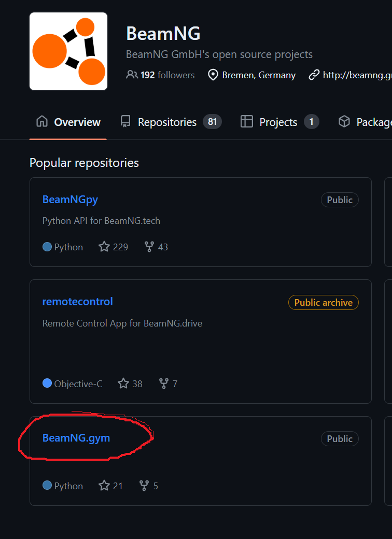392x539 pixels.
Task: Open the BeamNGpy repository link
Action: [70, 200]
